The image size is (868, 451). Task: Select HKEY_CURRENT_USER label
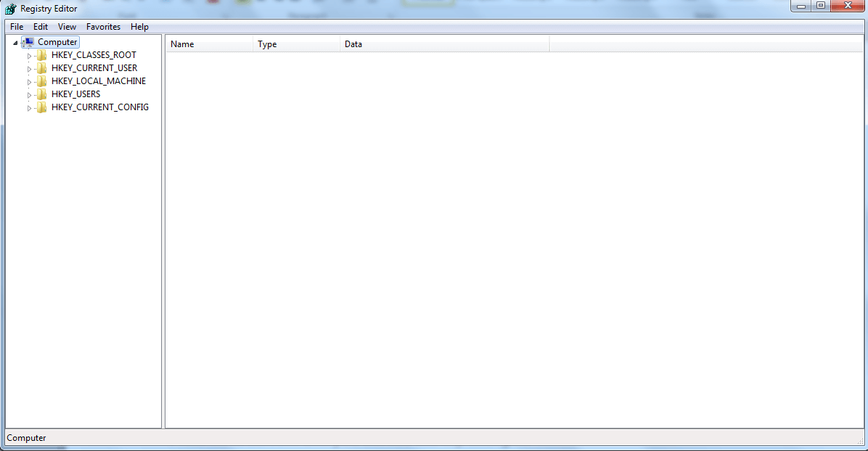click(x=94, y=68)
